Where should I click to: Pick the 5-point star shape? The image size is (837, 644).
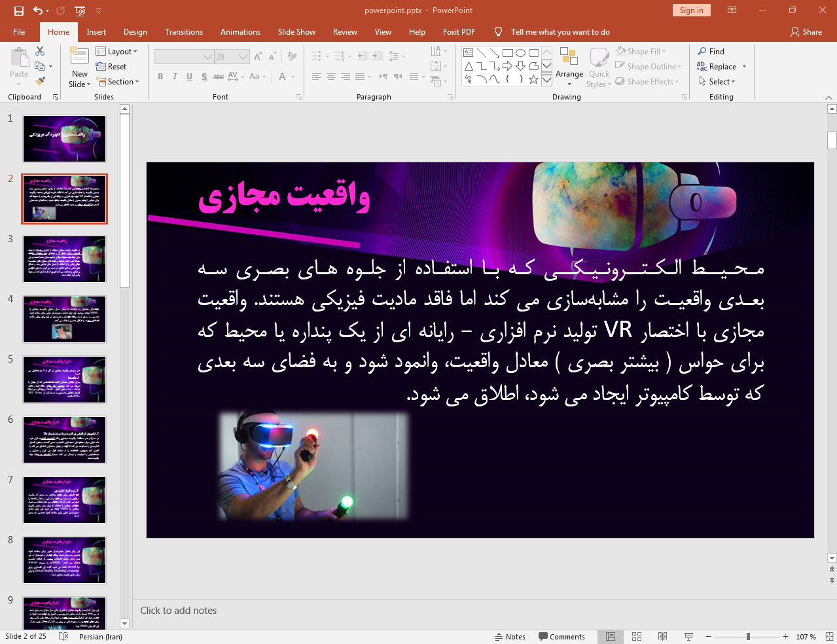(x=533, y=80)
